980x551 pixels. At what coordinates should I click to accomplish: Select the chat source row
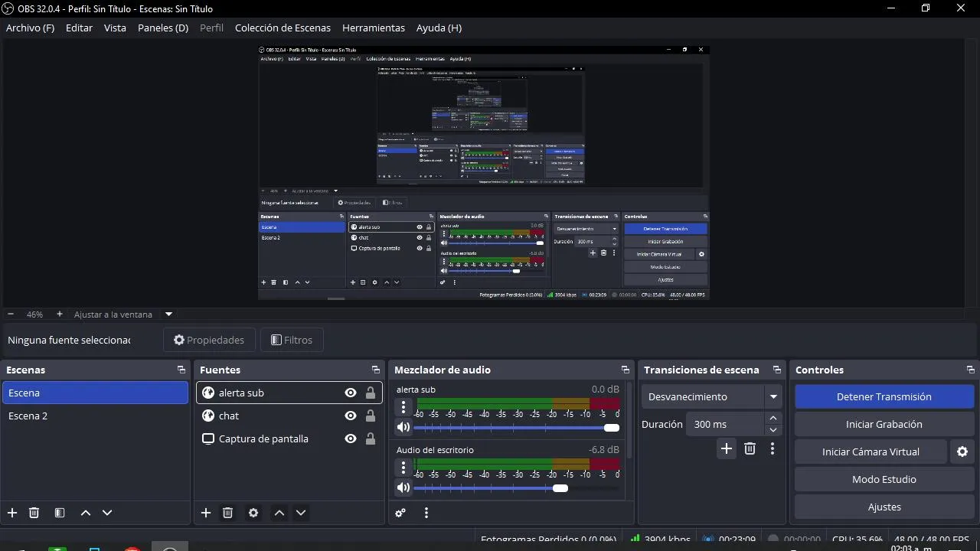288,416
